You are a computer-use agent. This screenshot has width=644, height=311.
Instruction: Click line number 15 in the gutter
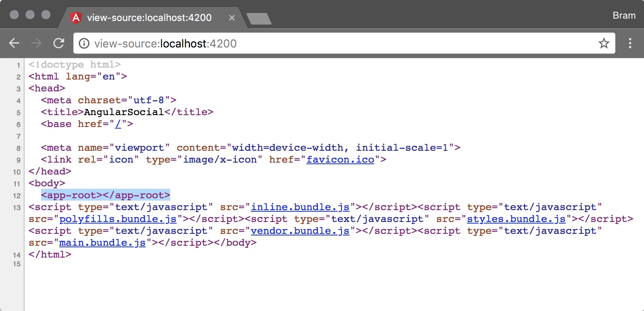pos(17,264)
